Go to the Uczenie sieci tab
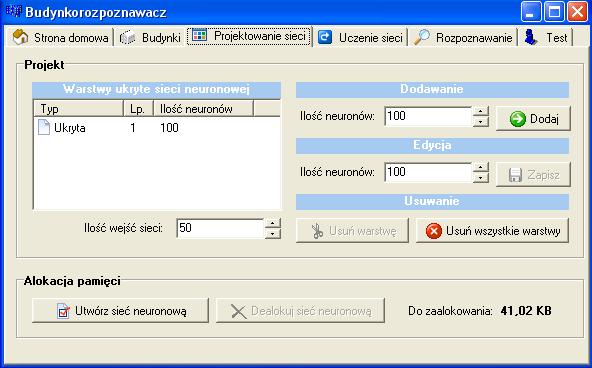The image size is (592, 368). 360,37
